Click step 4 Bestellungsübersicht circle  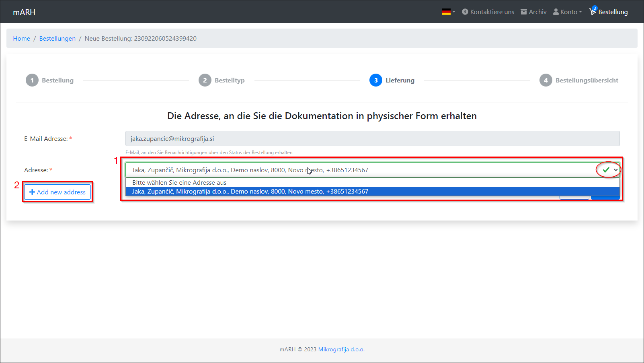point(546,80)
